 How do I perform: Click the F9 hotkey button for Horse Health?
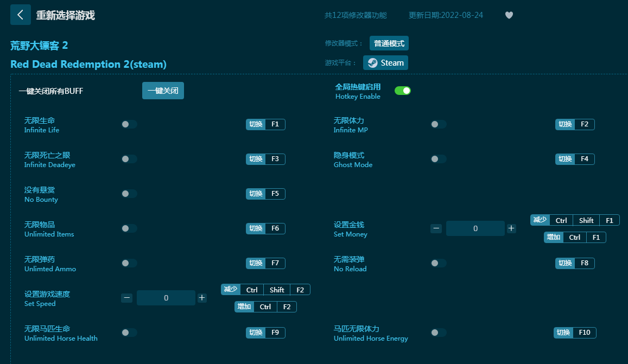[x=265, y=333]
